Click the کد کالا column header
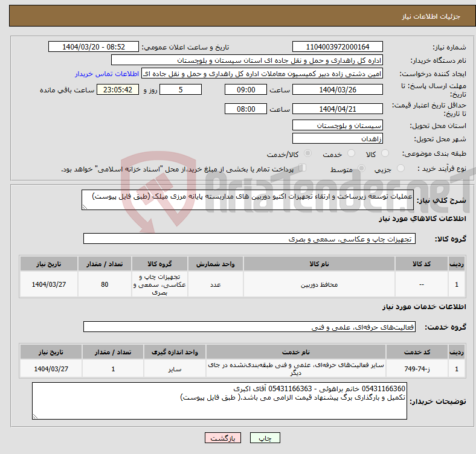Screen dimensions: 476x454 pyautogui.click(x=422, y=264)
